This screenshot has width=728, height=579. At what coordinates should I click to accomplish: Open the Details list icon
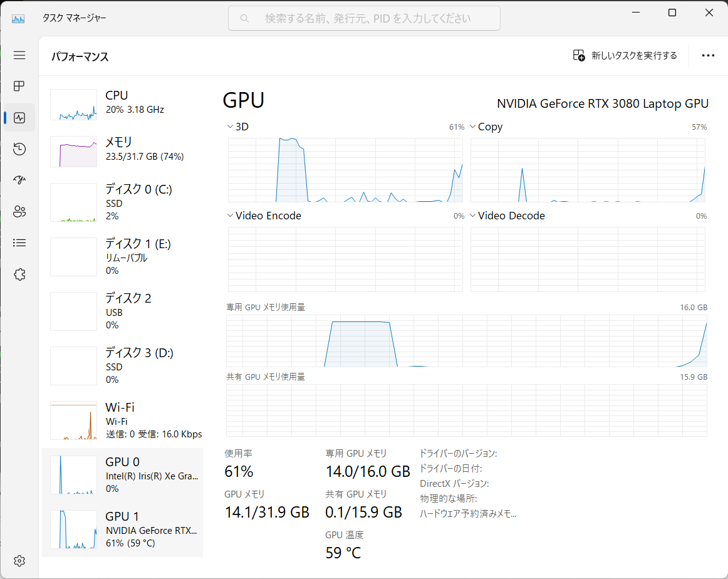[19, 243]
